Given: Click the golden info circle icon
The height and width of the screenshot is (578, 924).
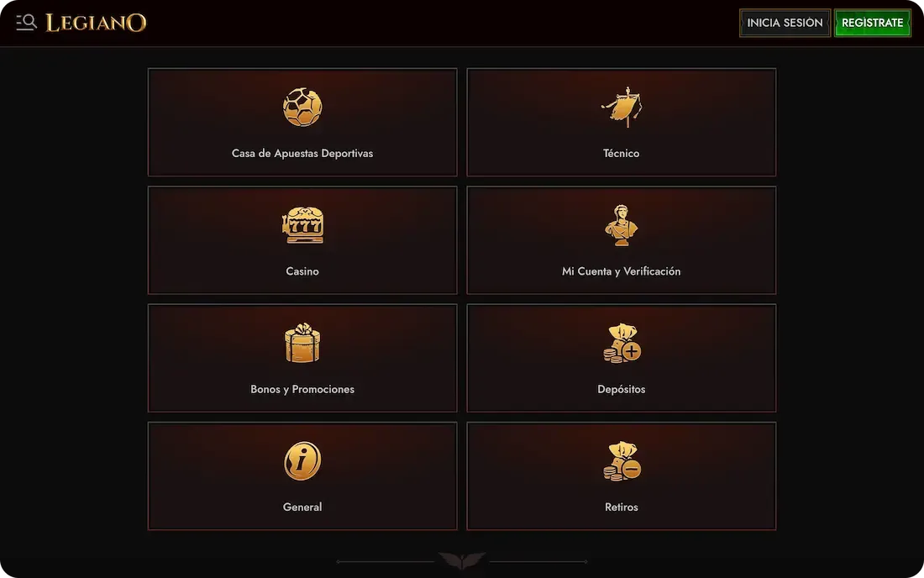Looking at the screenshot, I should [302, 460].
